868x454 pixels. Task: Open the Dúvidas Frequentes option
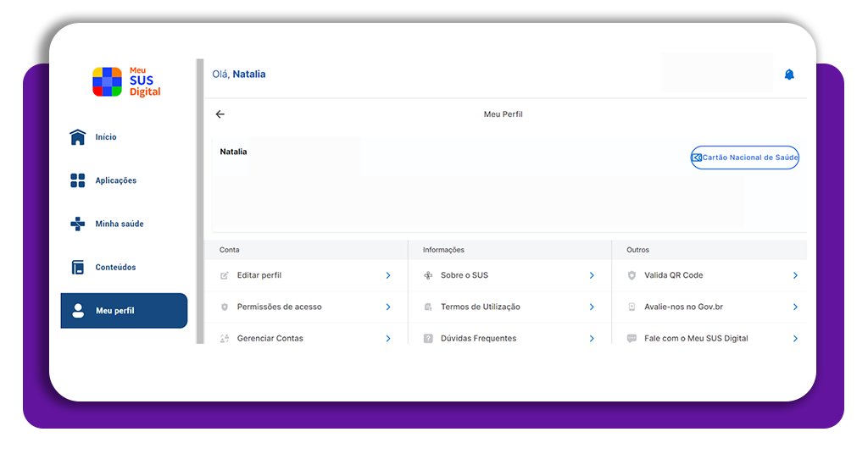[509, 335]
